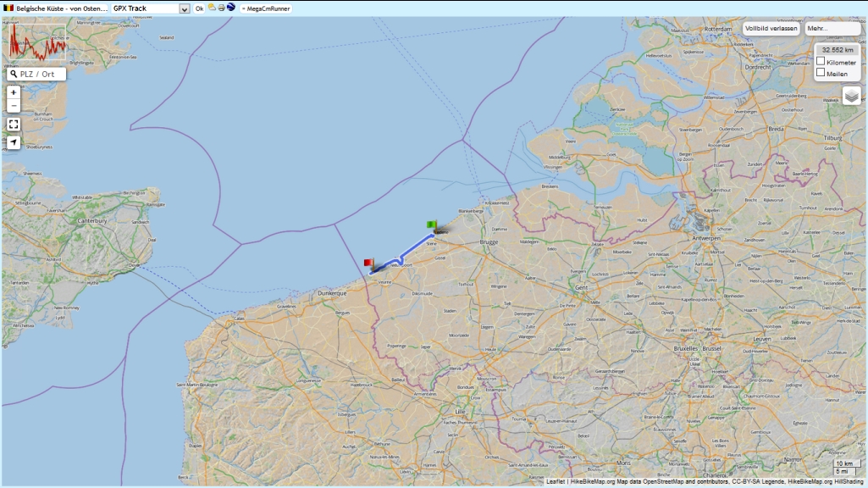This screenshot has height=488, width=868.
Task: Open the map layers selector
Action: point(851,96)
